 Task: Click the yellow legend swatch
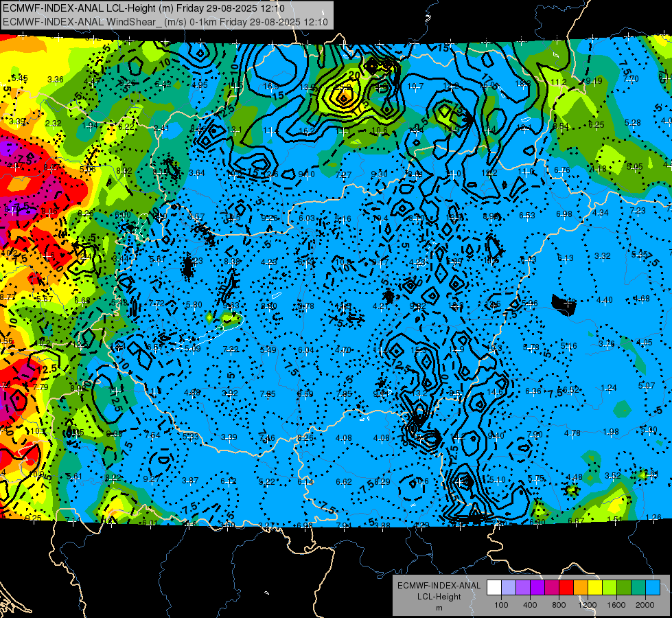[x=595, y=588]
